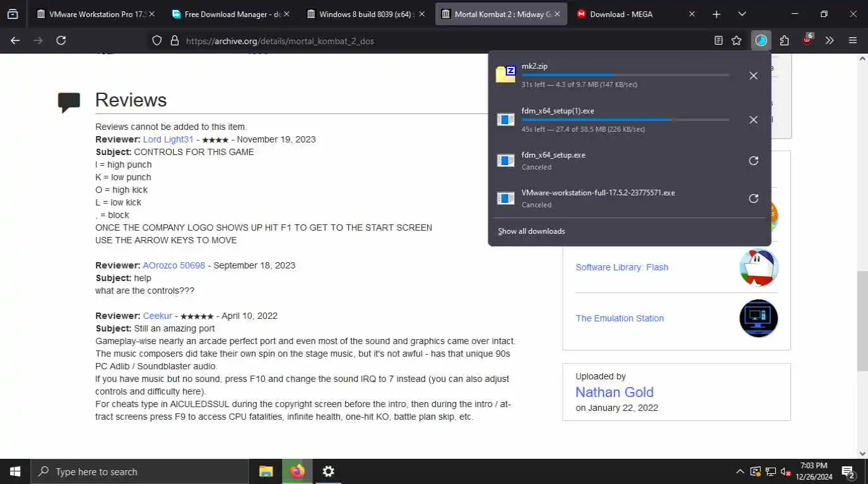The image size is (868, 484).
Task: Close the Download - MEGA tab
Action: (691, 14)
